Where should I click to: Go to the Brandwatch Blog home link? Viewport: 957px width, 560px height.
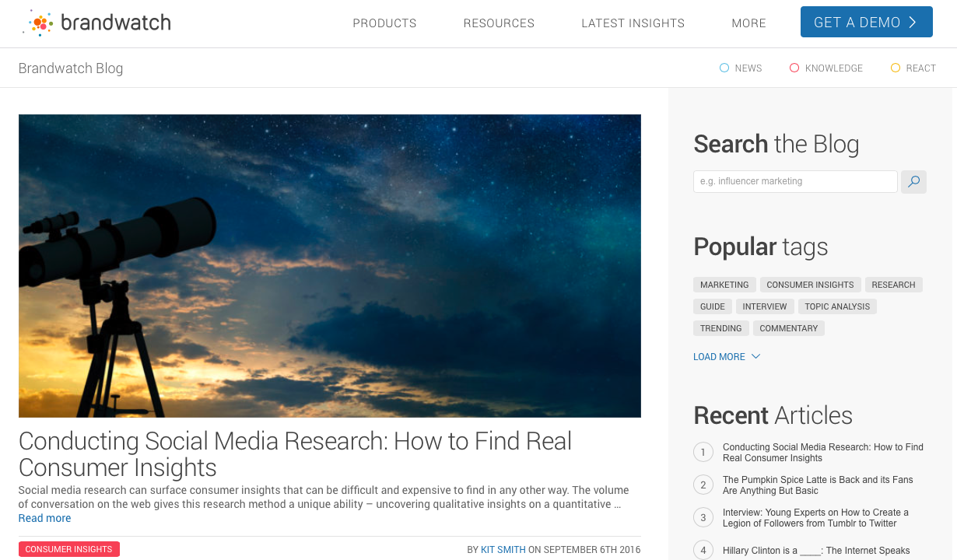click(71, 68)
